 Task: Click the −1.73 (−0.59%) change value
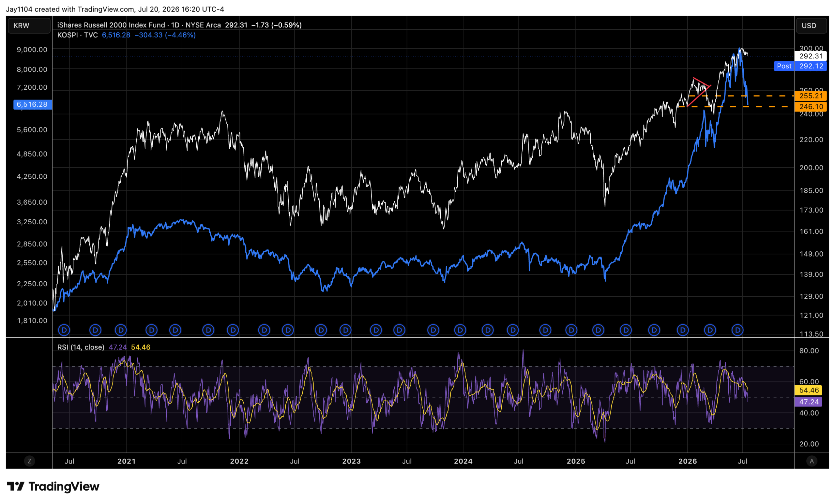277,25
